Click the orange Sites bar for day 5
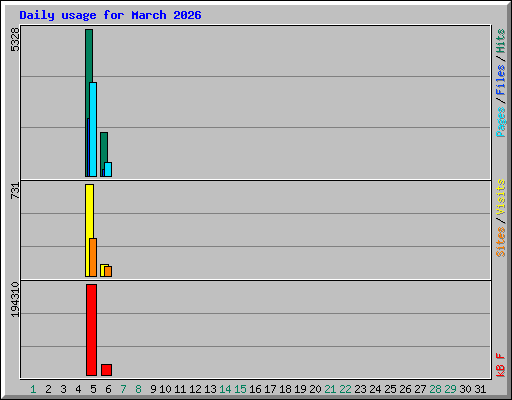Viewport: 512px width, 400px height. [x=93, y=257]
